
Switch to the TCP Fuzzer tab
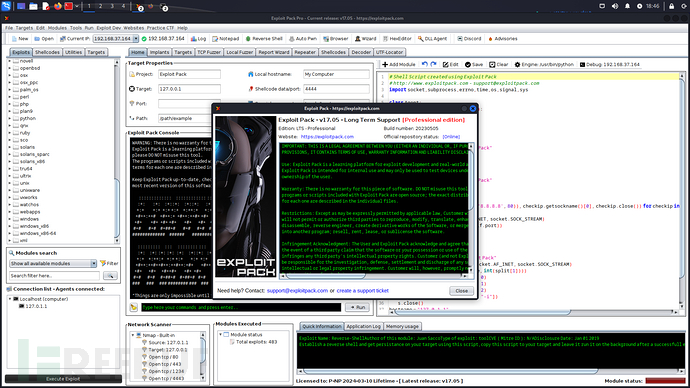(209, 52)
